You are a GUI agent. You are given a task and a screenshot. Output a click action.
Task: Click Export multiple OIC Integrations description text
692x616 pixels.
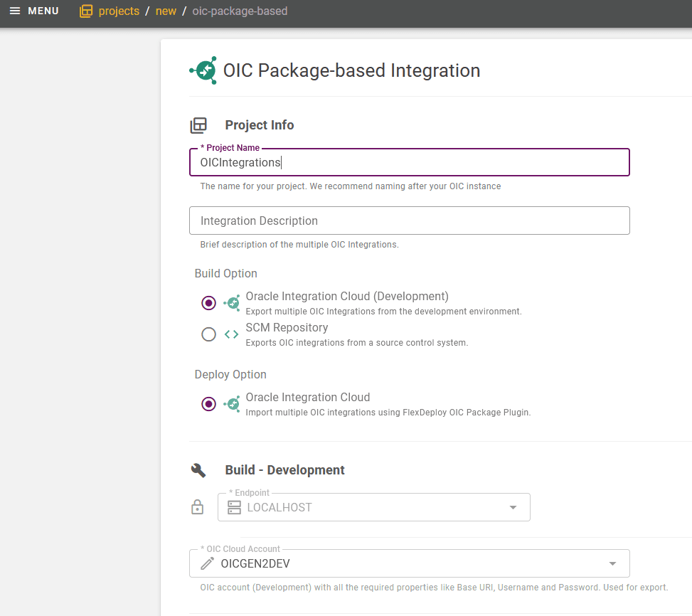[383, 312]
